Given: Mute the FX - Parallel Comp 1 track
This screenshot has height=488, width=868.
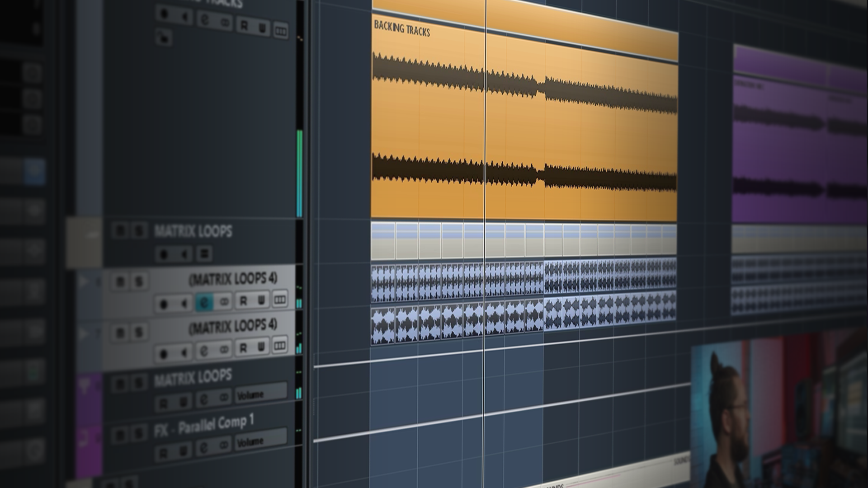Looking at the screenshot, I should point(120,436).
